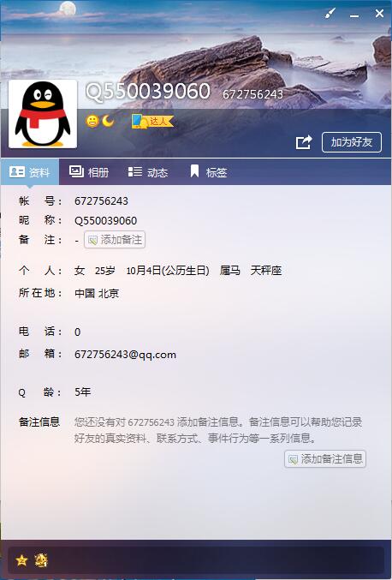
Task: Click the share profile arrow icon
Action: click(304, 142)
